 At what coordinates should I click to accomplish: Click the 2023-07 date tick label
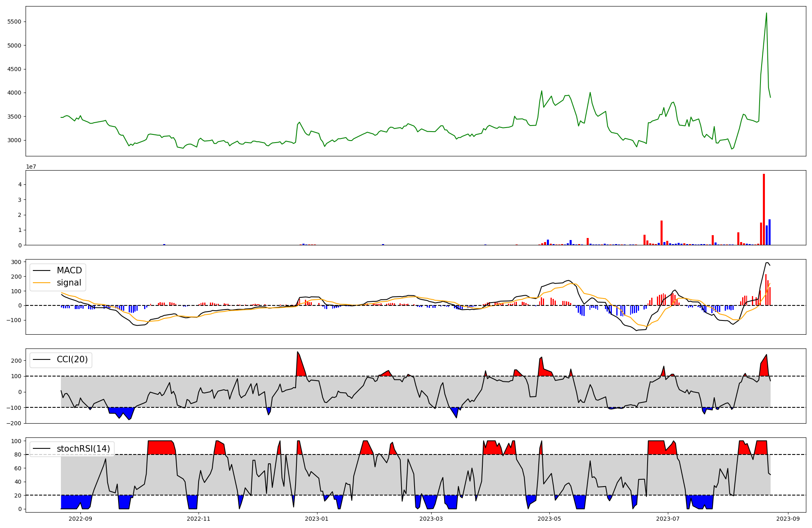(x=667, y=519)
